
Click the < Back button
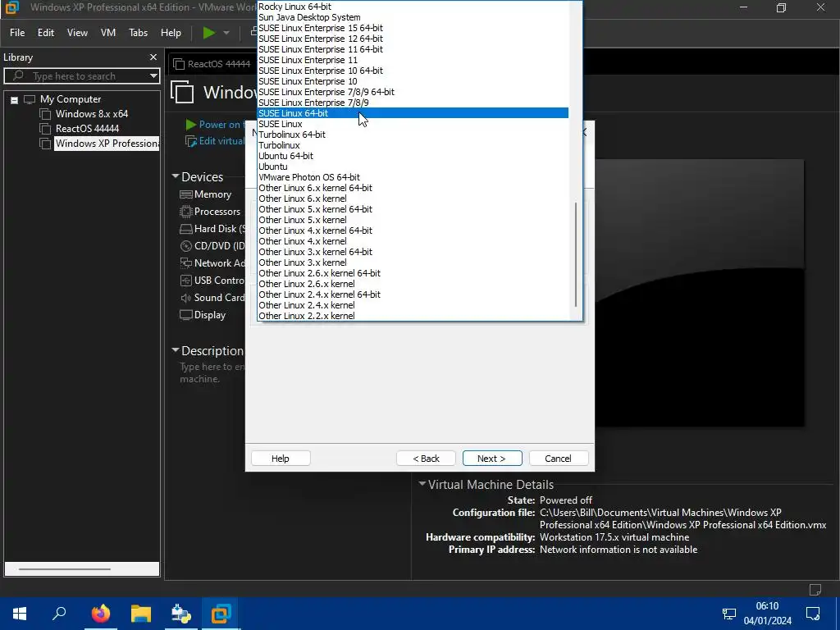[x=426, y=458]
